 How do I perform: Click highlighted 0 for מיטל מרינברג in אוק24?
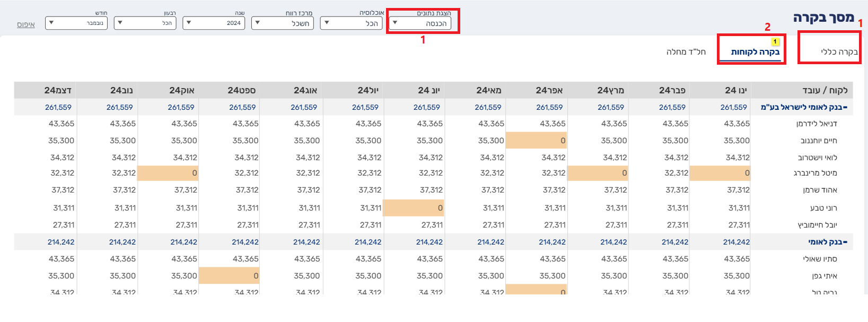pyautogui.click(x=168, y=173)
